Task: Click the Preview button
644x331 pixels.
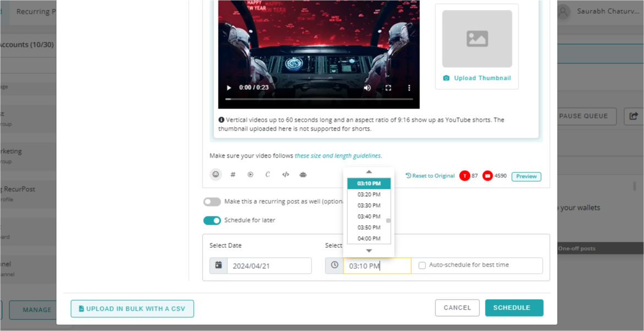Action: (527, 176)
